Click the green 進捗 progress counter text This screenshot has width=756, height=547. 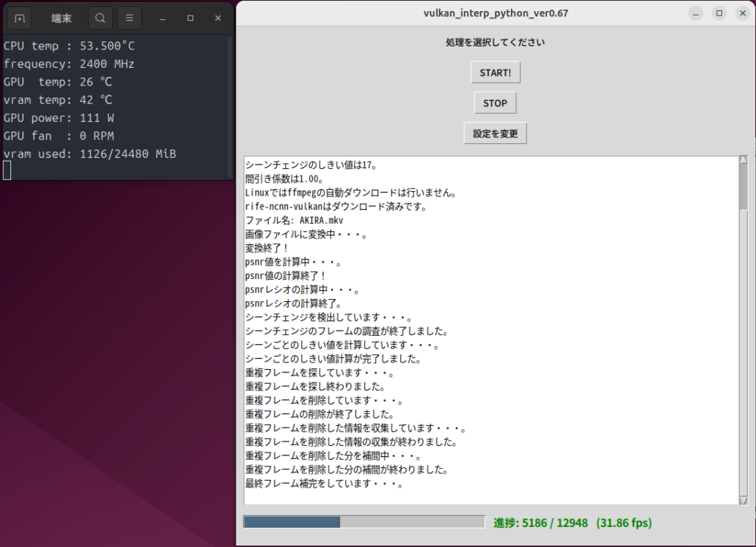572,523
